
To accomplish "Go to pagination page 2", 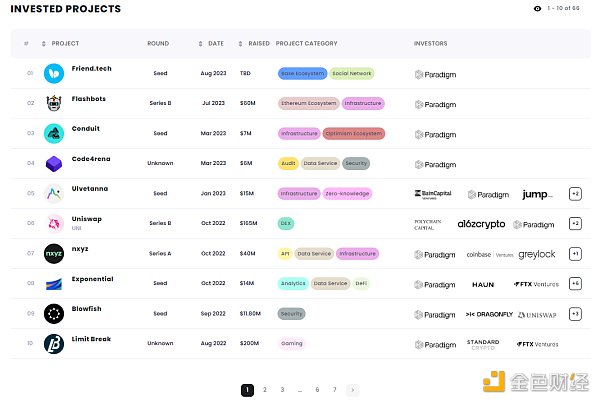I will coord(265,390).
